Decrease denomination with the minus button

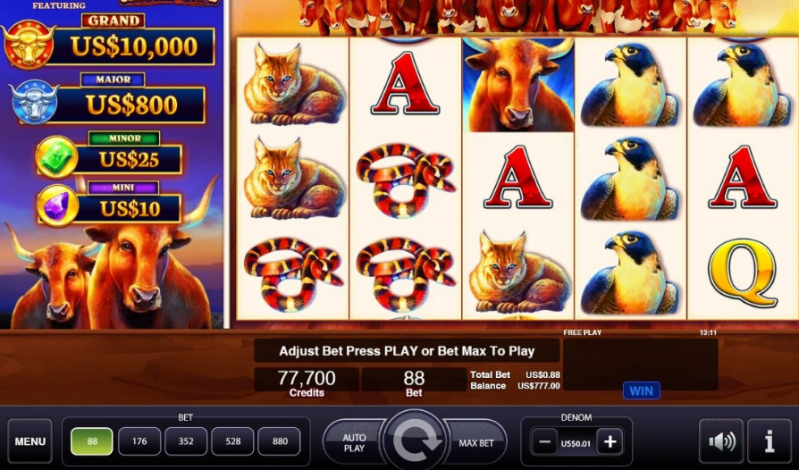click(x=544, y=442)
